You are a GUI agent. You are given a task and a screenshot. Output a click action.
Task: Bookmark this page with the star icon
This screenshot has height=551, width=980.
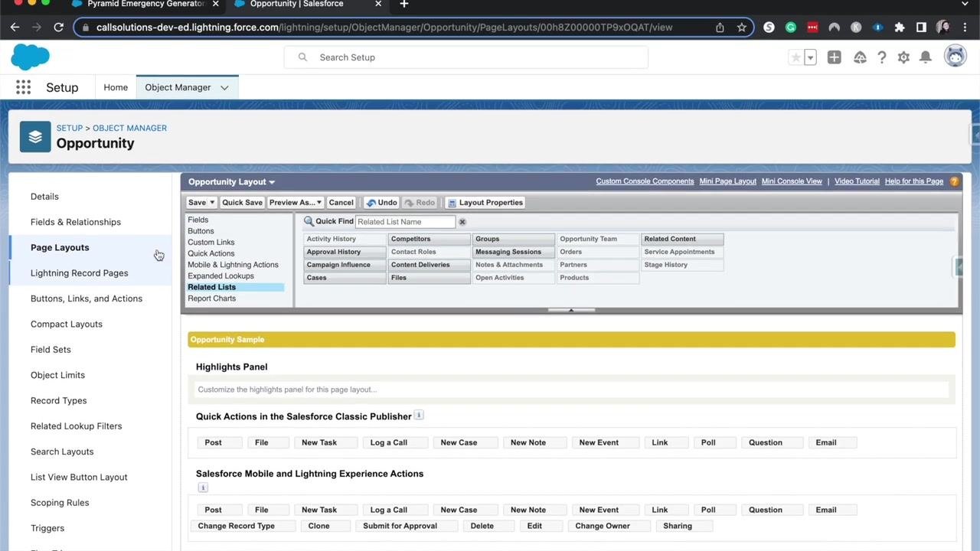[741, 27]
